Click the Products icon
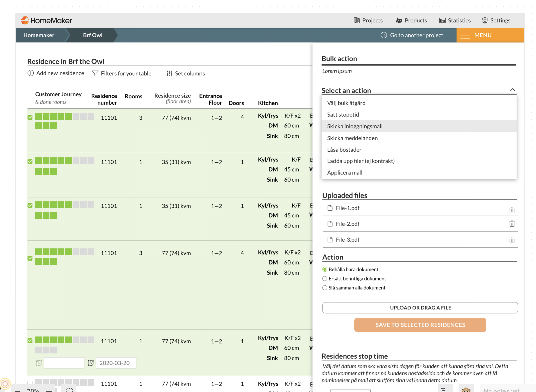Screen dimensions: 536x392 coord(399,20)
